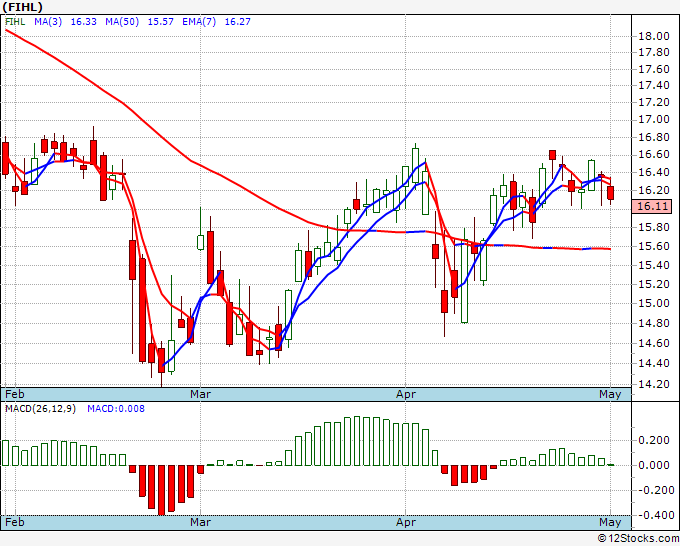Click Feb on the price chart axis
This screenshot has width=680, height=546.
[15, 394]
